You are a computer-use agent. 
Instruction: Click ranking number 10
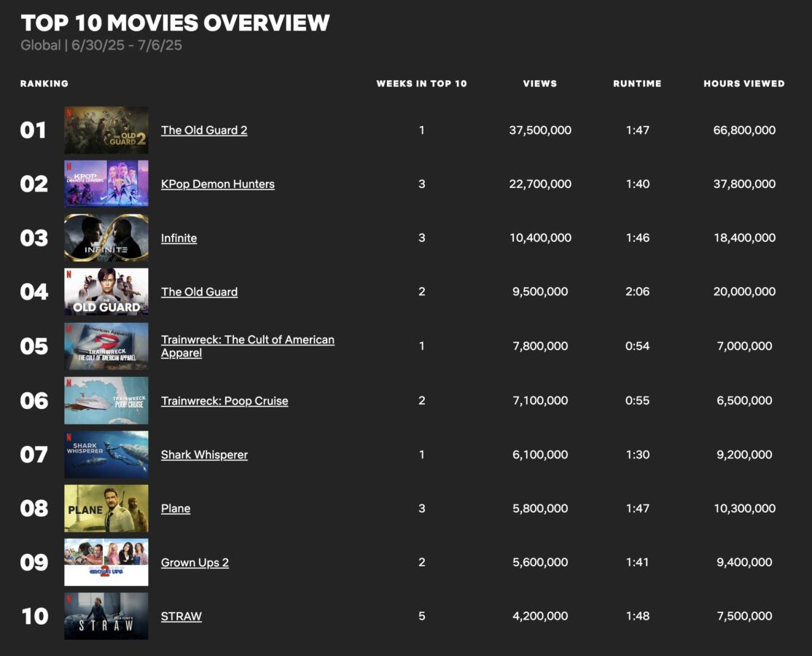pos(35,616)
